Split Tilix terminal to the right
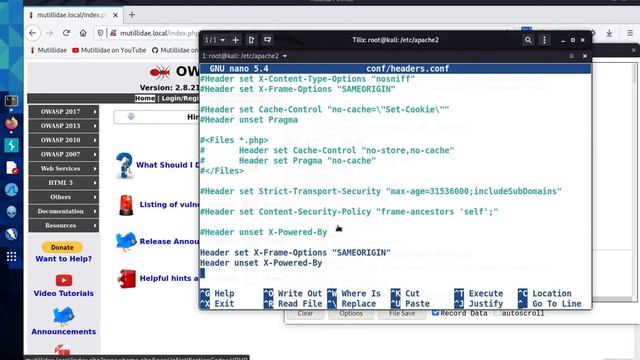 (251, 40)
